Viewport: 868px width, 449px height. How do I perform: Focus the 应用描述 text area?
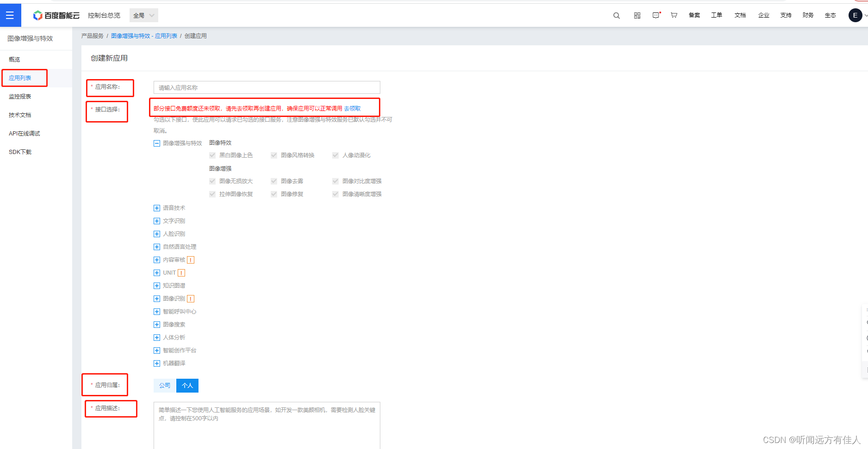click(267, 425)
